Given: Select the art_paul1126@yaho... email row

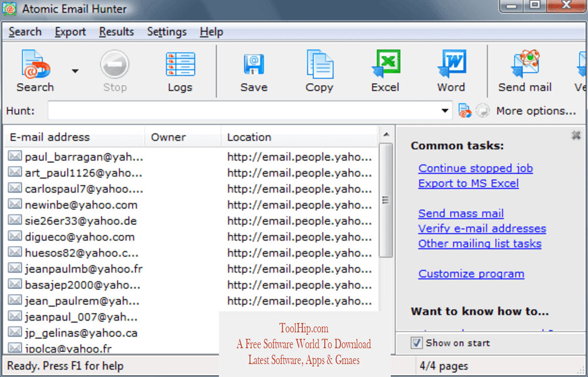Looking at the screenshot, I should (x=191, y=173).
